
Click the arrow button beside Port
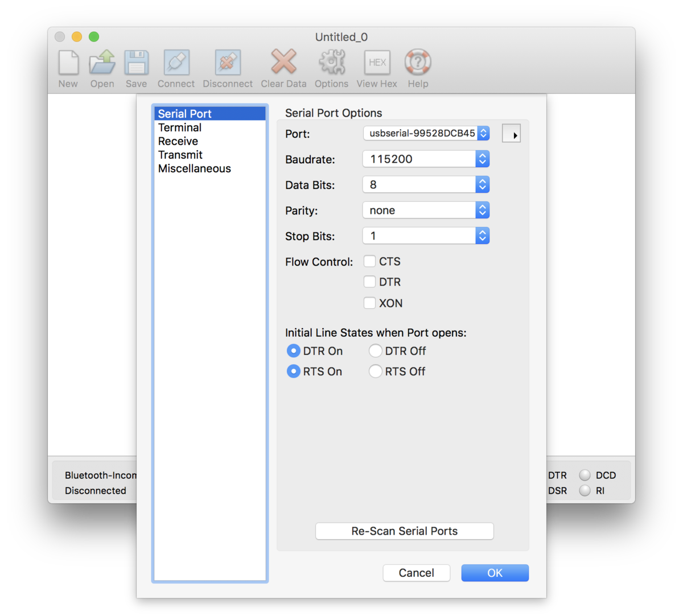(511, 134)
